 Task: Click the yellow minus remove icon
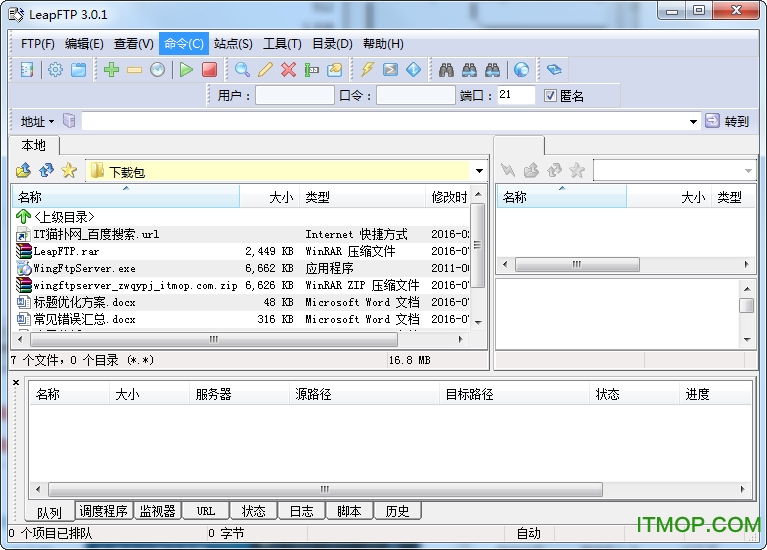click(134, 70)
